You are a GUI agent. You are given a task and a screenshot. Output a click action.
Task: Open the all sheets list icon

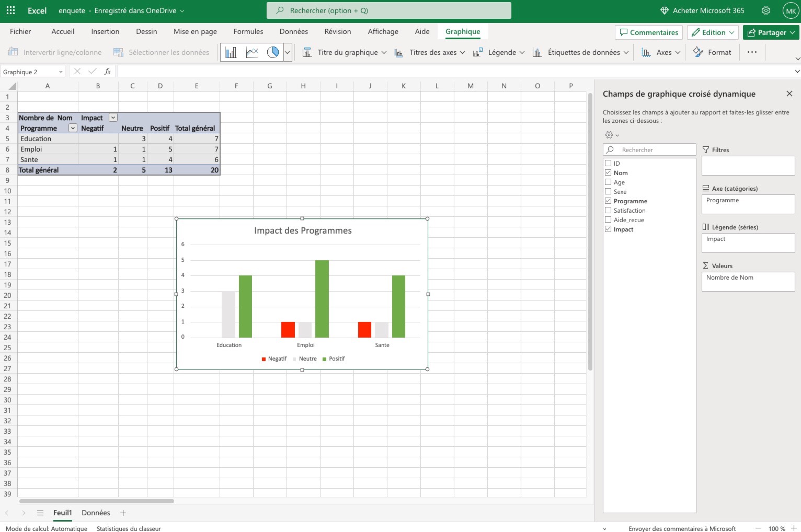point(40,513)
